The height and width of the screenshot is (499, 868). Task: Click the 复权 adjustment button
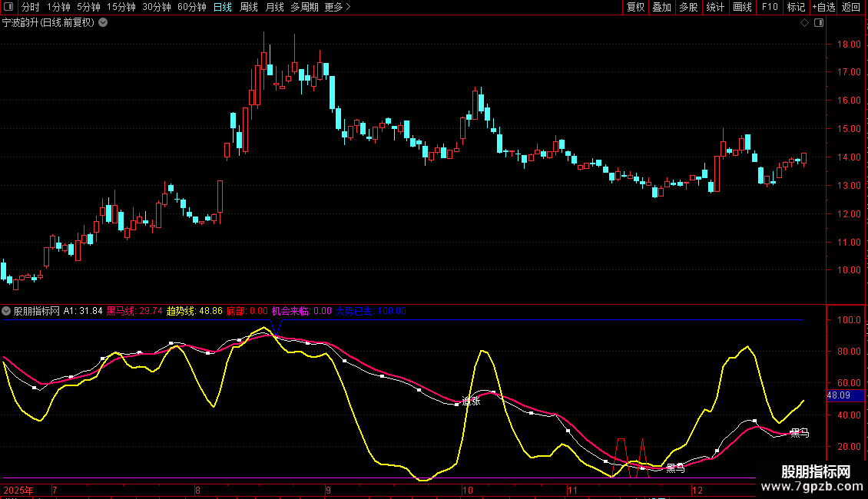coord(635,8)
